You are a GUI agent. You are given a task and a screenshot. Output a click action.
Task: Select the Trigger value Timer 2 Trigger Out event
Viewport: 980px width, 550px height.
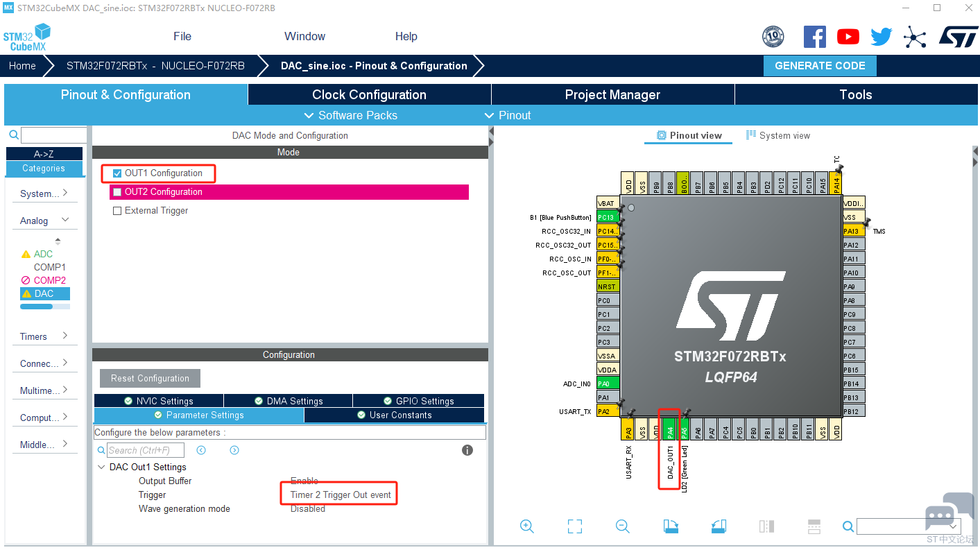pos(341,495)
